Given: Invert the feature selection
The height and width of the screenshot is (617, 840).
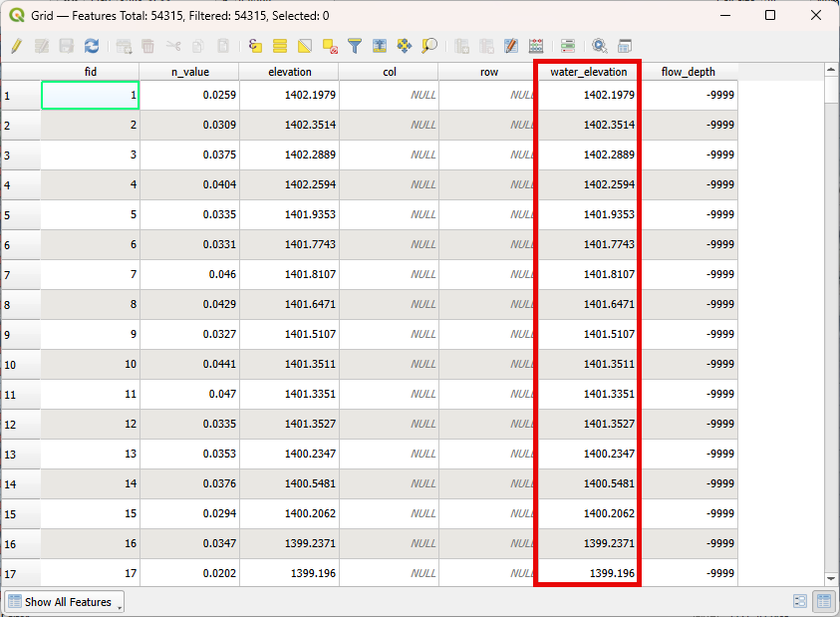Looking at the screenshot, I should pos(305,46).
